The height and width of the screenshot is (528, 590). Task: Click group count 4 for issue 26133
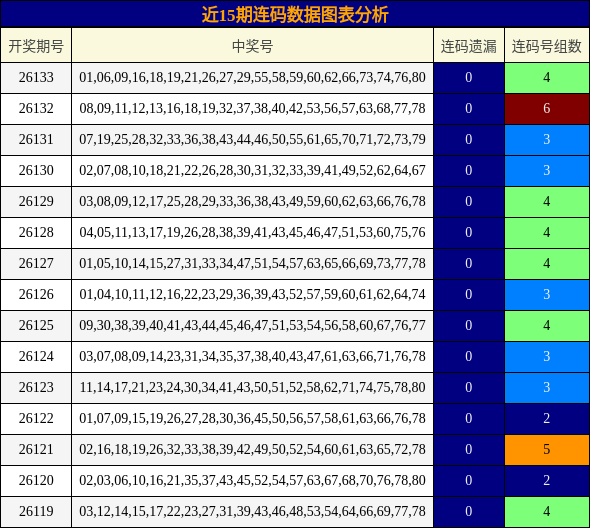[547, 78]
